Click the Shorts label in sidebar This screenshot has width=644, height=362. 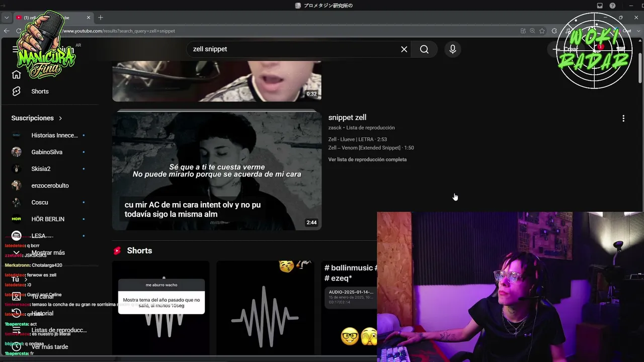40,92
